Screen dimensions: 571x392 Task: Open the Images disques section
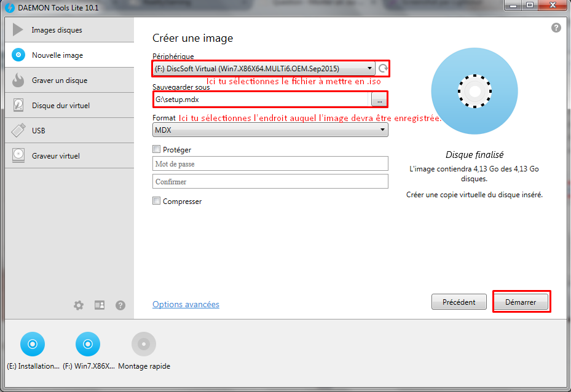69,30
